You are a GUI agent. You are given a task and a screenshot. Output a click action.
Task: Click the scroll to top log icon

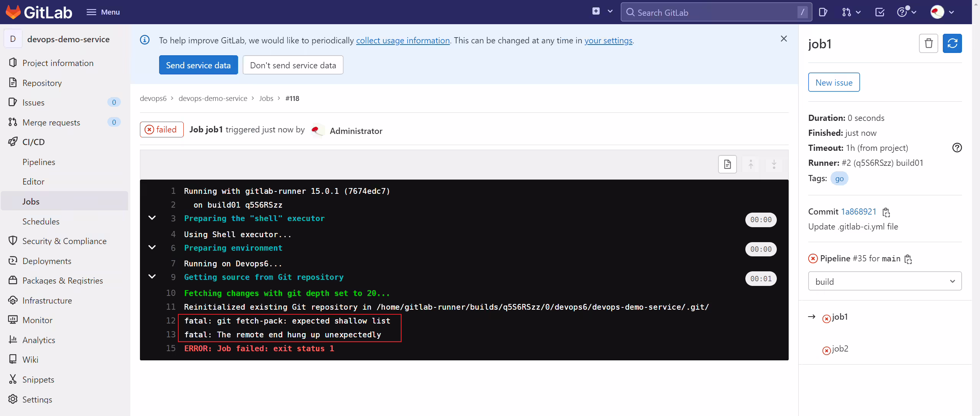[x=751, y=165]
